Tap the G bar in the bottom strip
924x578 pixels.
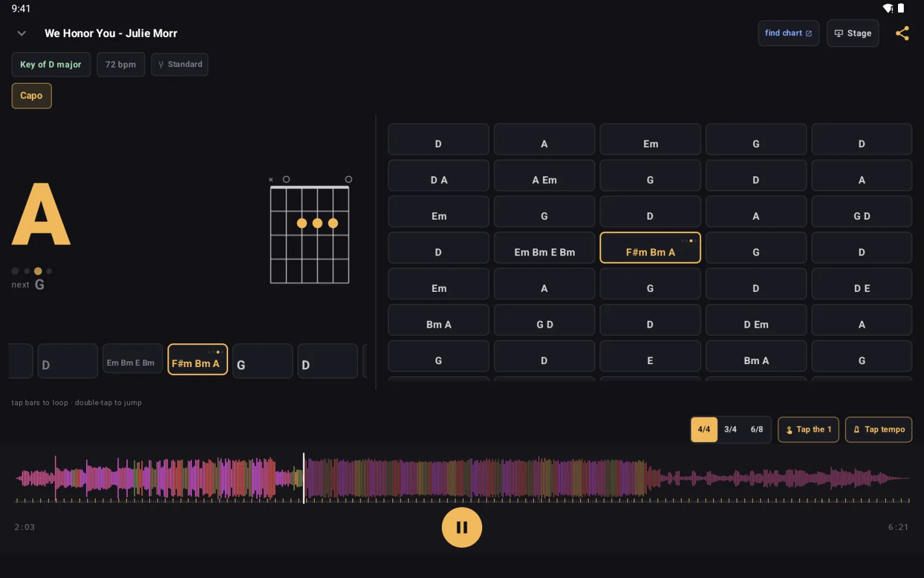click(263, 361)
